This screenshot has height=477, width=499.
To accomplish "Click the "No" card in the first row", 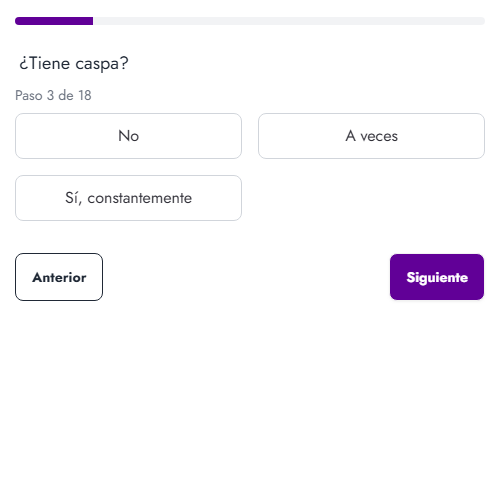I will (128, 136).
